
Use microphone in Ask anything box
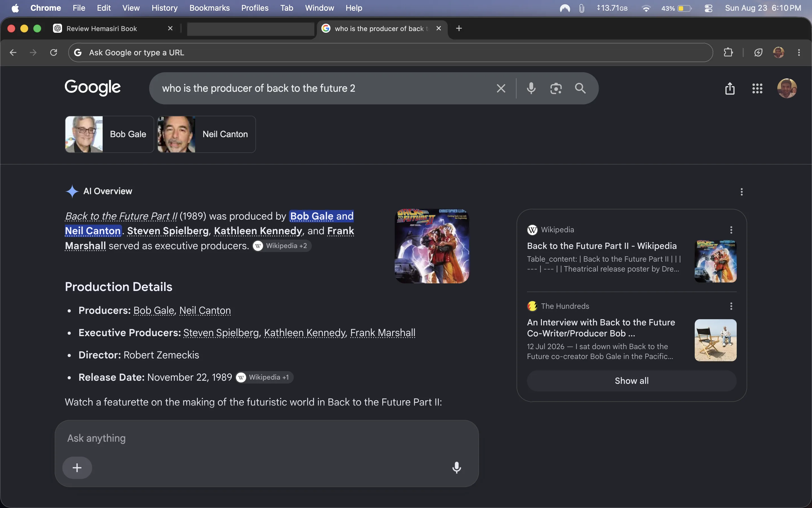click(x=457, y=467)
